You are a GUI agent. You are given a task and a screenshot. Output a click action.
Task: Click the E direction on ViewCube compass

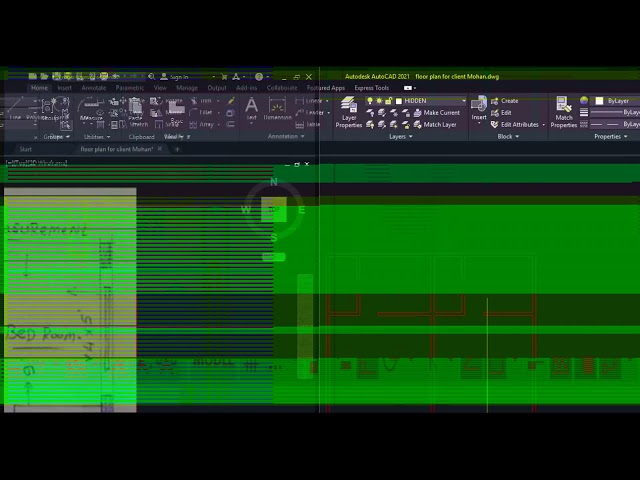coord(302,210)
